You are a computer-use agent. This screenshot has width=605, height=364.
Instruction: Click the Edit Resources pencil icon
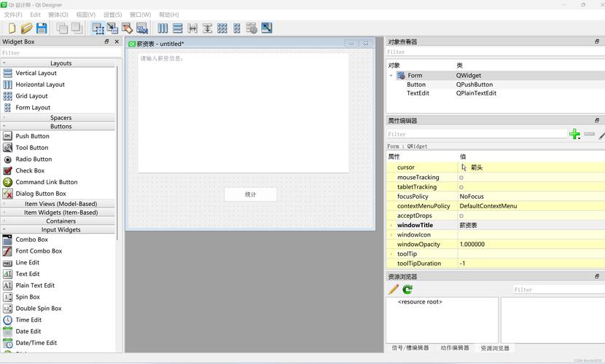click(394, 290)
